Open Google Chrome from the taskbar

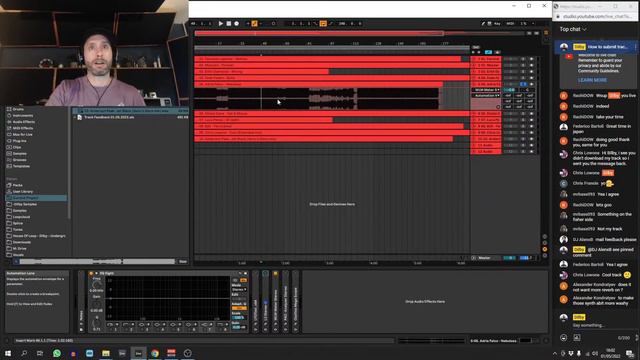[155, 353]
